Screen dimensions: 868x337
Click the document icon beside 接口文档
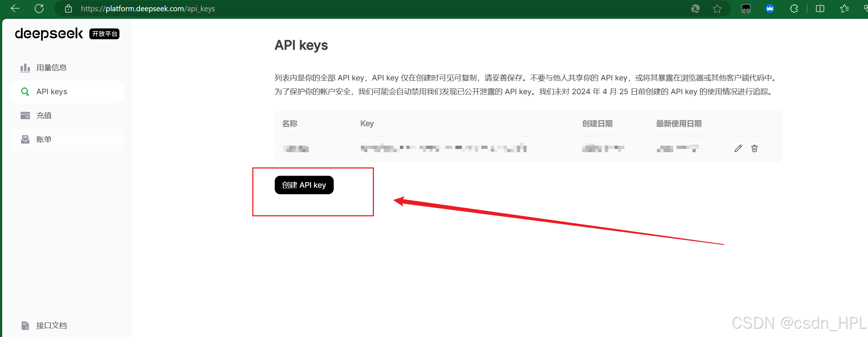(25, 325)
